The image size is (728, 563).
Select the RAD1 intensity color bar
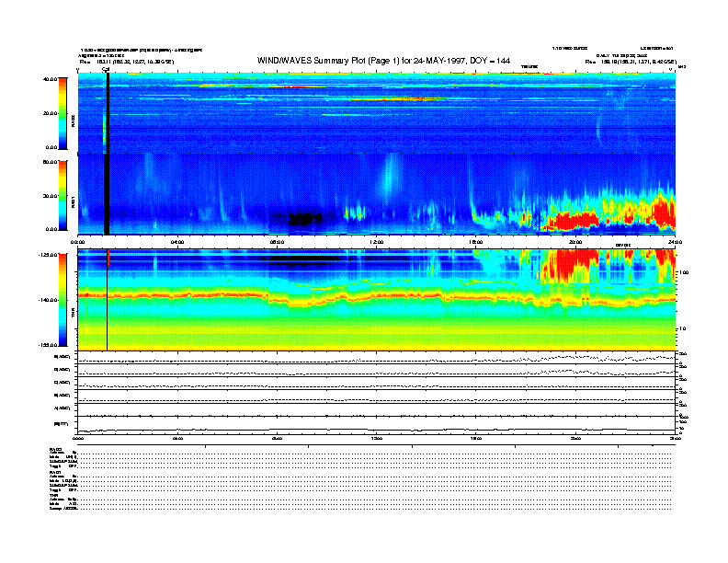tap(63, 195)
